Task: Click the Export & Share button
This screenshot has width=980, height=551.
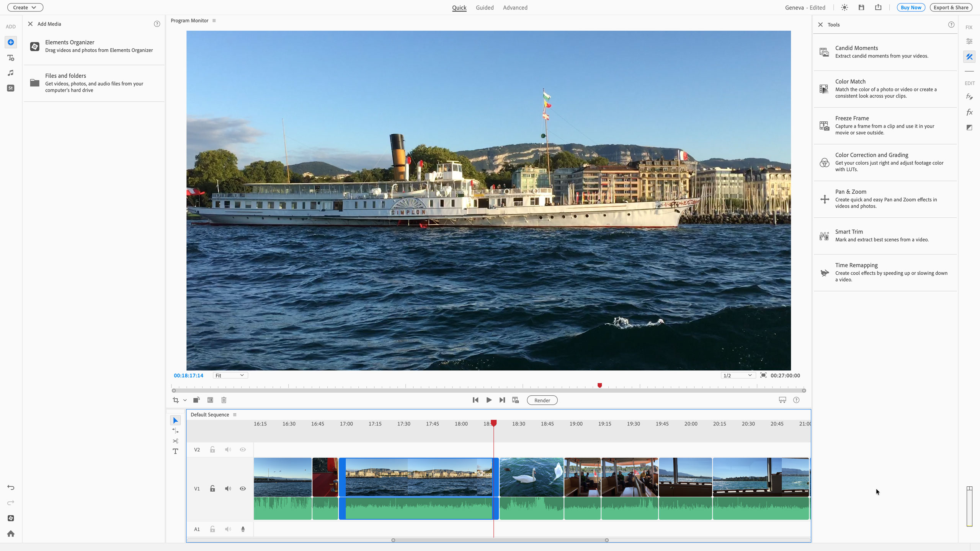Action: pos(951,7)
